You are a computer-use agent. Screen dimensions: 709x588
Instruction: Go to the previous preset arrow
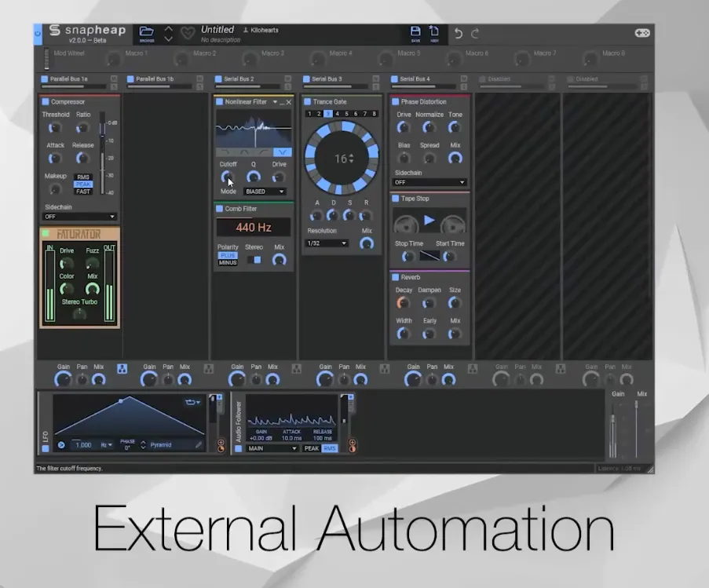tap(168, 29)
